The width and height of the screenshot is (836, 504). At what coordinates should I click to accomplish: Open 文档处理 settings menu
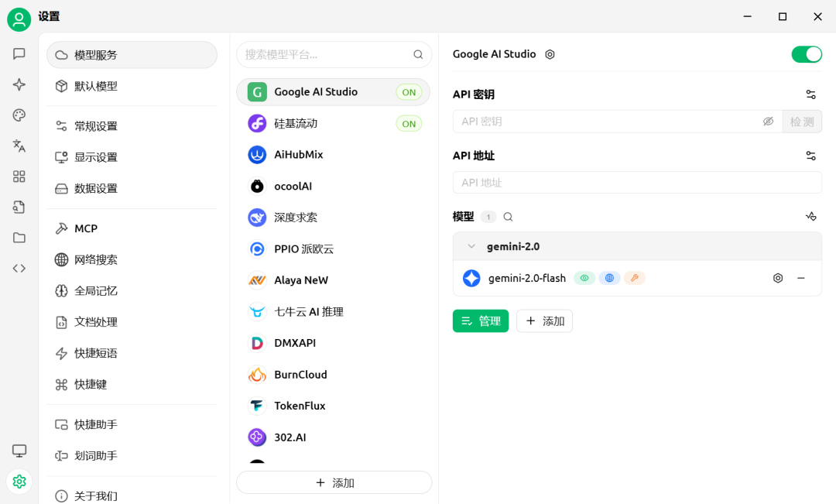pos(132,322)
